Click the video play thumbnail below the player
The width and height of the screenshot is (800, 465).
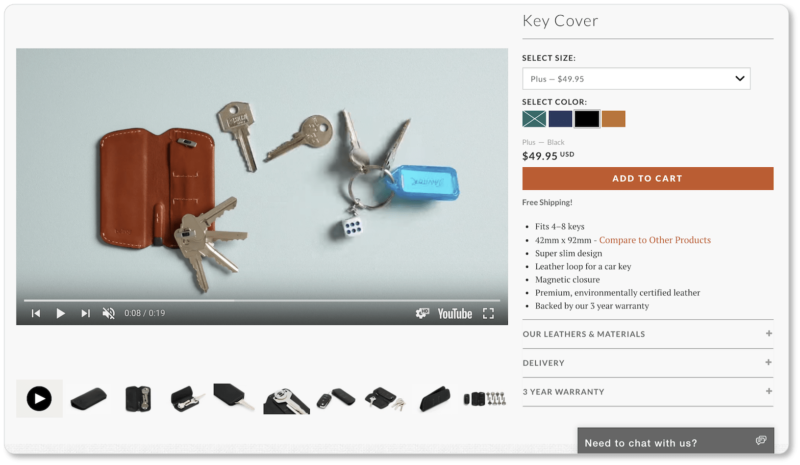(39, 399)
